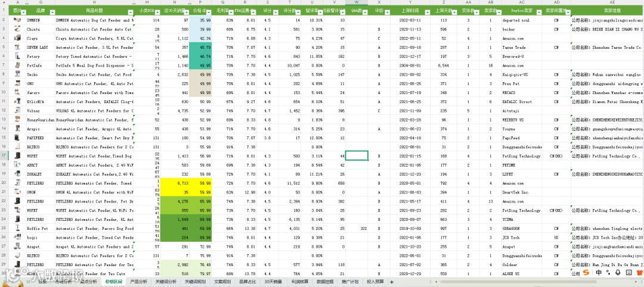Click the sales cell showing 4,735
This screenshot has width=644, height=287.
click(x=175, y=111)
